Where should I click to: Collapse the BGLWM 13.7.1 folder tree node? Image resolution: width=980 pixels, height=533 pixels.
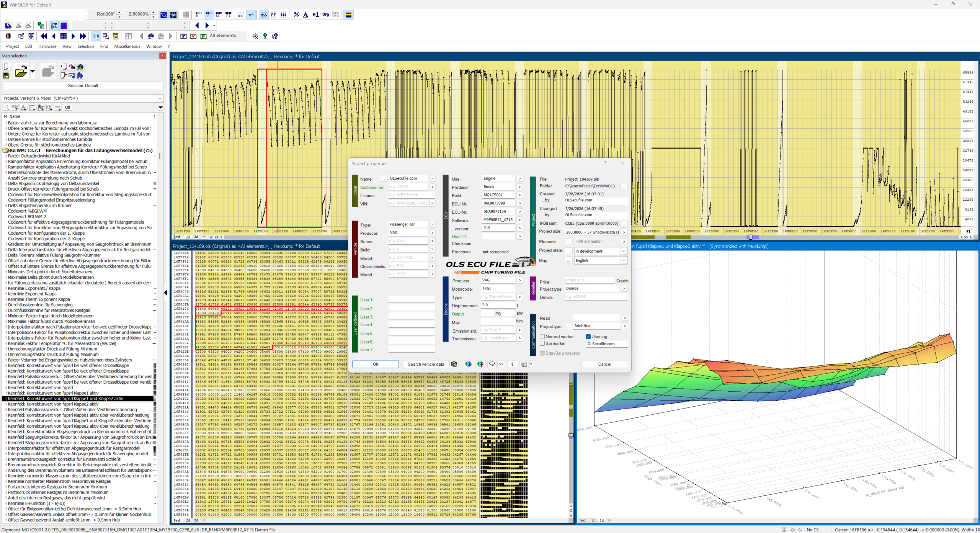5,150
